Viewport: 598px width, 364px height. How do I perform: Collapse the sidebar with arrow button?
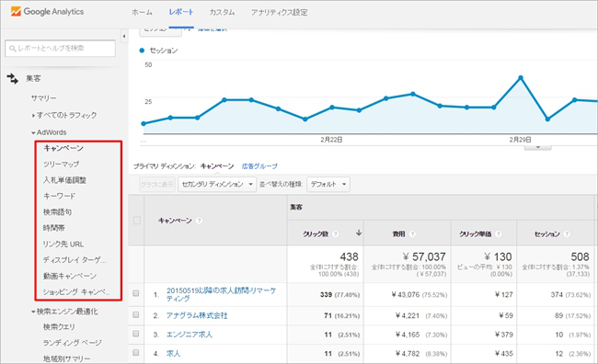click(x=124, y=36)
